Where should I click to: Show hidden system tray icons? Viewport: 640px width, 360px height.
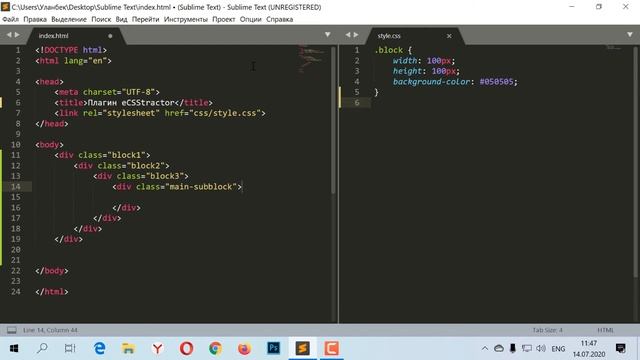tap(484, 349)
